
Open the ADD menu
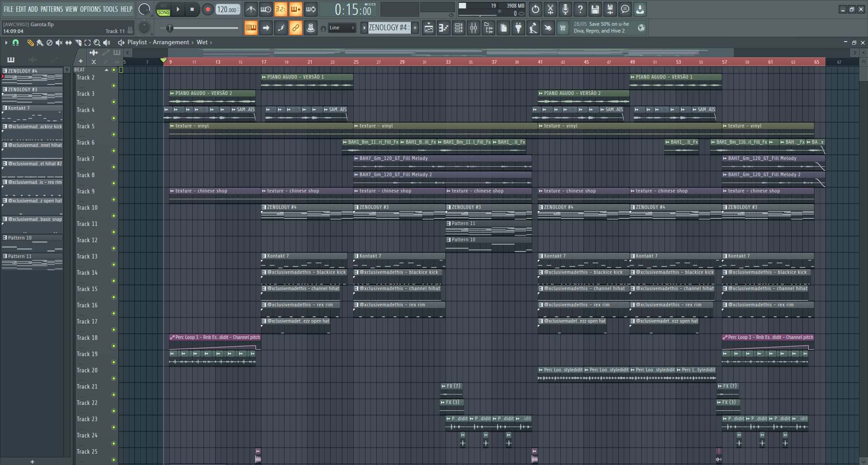coord(33,9)
